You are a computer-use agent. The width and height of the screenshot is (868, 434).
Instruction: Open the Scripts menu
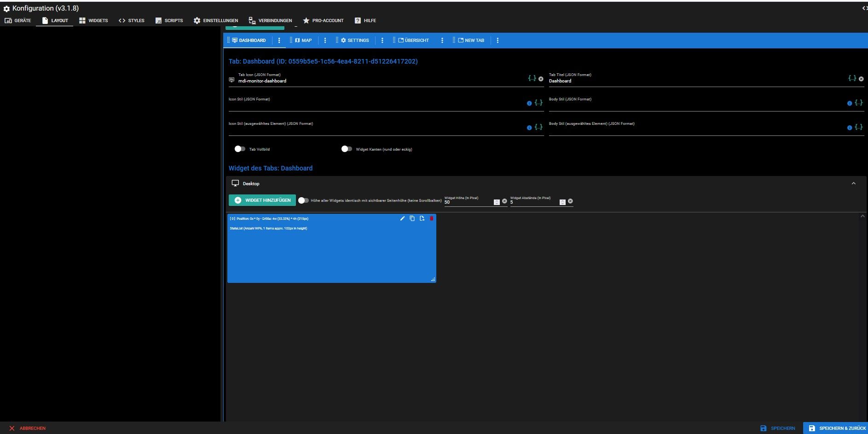[x=169, y=20]
